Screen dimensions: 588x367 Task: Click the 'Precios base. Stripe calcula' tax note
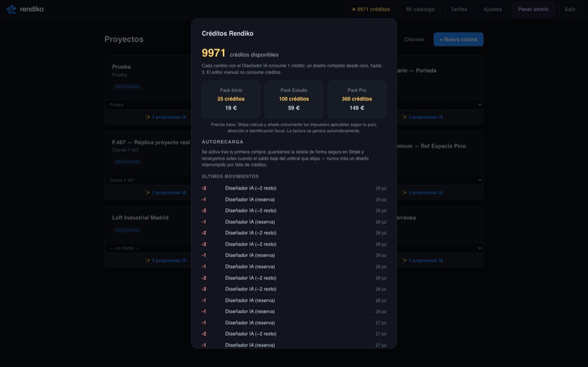(x=293, y=128)
